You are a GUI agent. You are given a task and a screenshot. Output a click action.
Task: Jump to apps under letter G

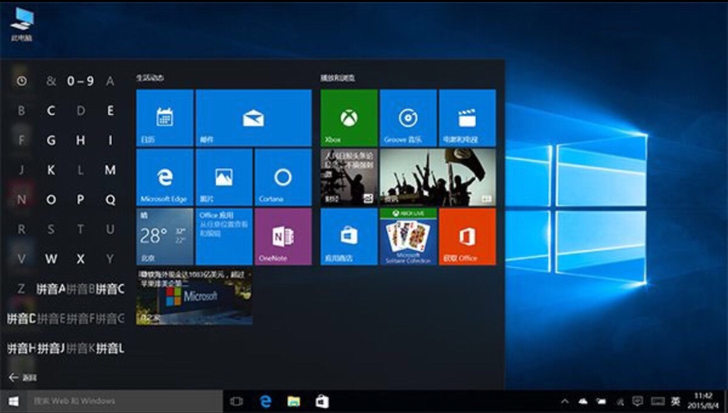(51, 140)
